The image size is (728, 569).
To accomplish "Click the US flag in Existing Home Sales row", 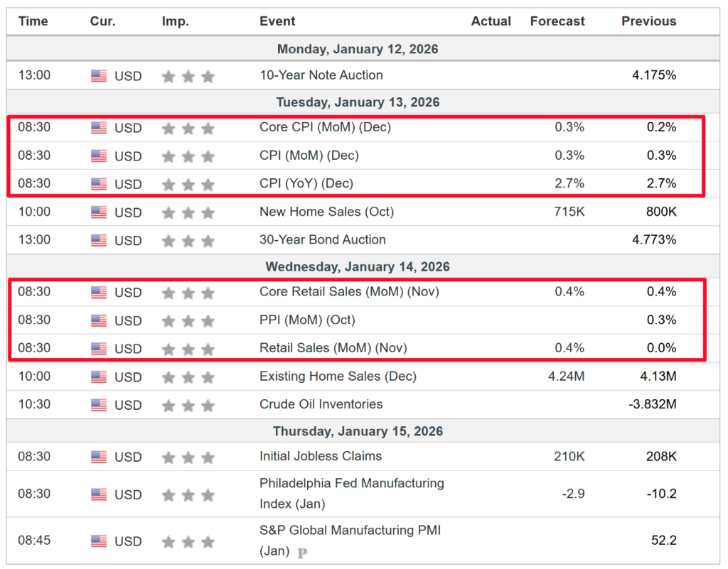I will [99, 377].
